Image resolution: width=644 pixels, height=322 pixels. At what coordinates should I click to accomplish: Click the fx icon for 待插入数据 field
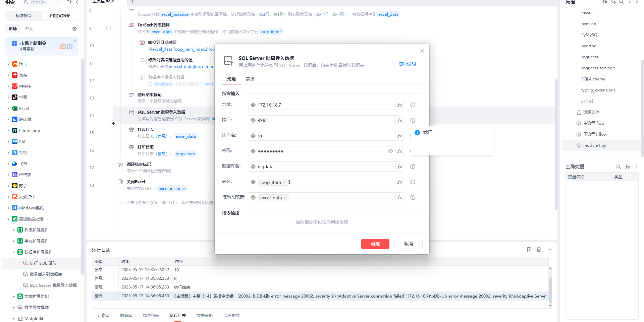point(399,197)
